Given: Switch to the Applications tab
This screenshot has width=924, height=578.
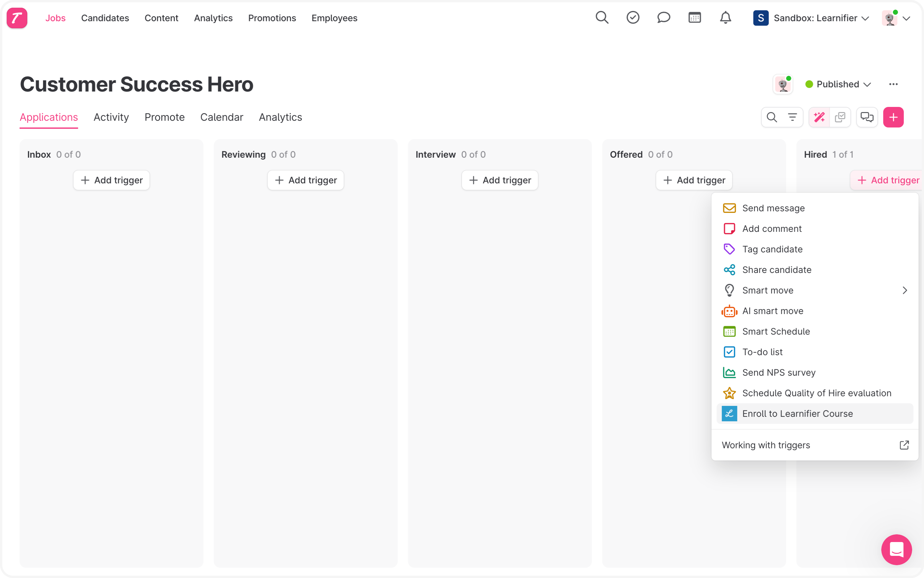Looking at the screenshot, I should click(49, 117).
